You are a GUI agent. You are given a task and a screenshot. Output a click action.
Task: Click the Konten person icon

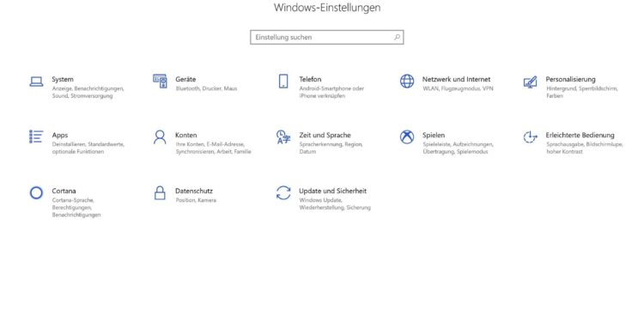160,137
